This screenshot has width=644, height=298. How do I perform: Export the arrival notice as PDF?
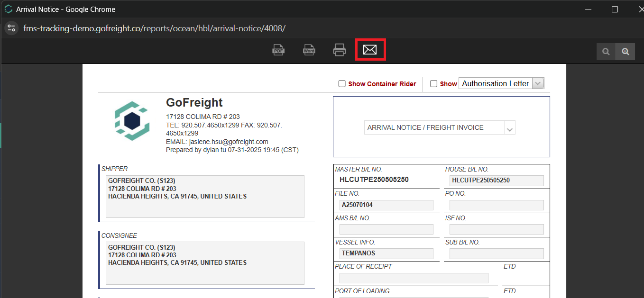[278, 50]
